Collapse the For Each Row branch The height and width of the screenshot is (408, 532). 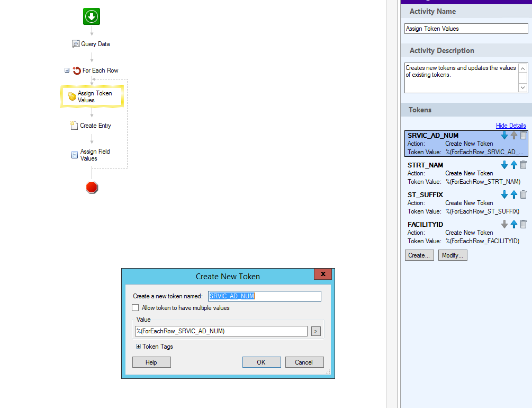pos(67,70)
